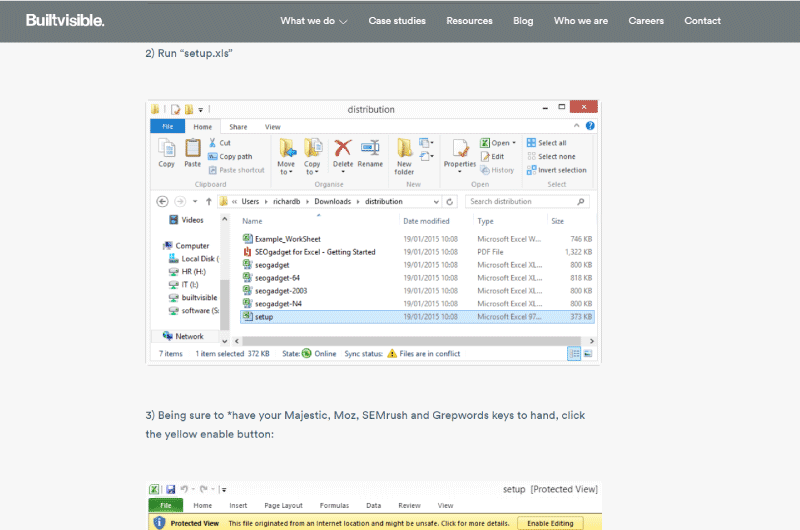
Task: Click the History ribbon command
Action: pyautogui.click(x=497, y=170)
